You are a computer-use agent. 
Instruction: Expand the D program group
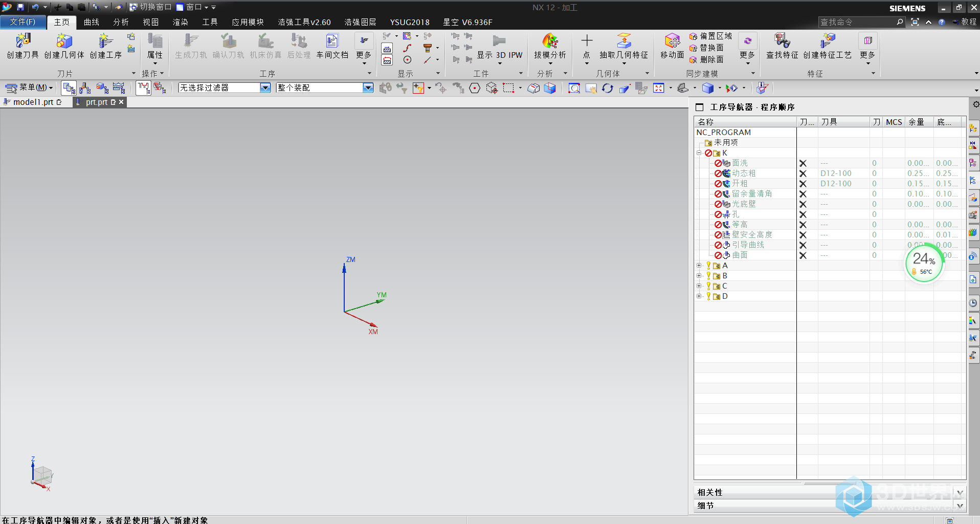(x=699, y=296)
